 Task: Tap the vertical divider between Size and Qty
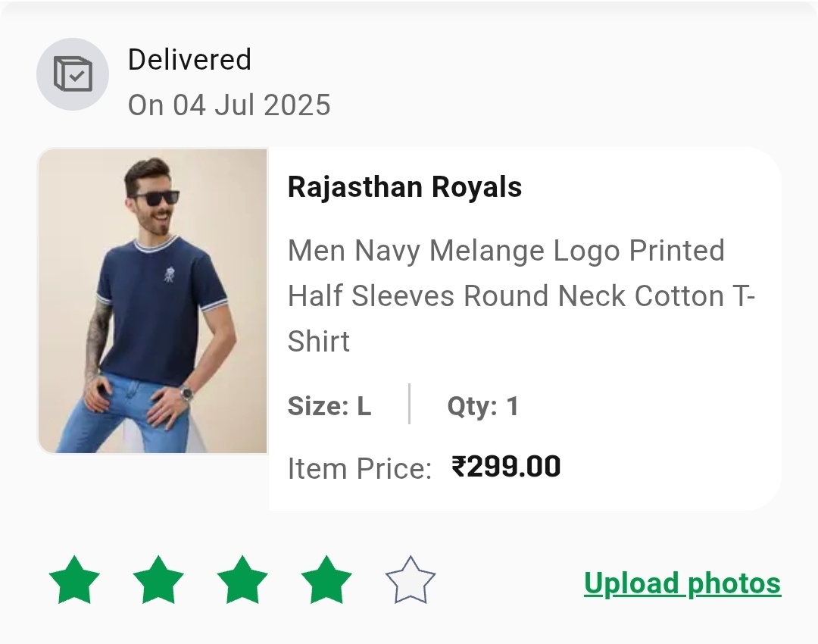point(410,404)
